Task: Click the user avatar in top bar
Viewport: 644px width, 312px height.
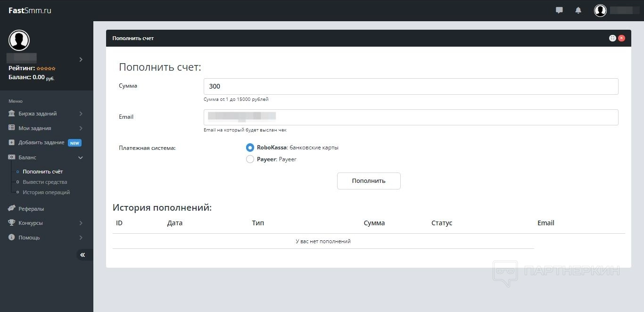Action: click(x=600, y=10)
